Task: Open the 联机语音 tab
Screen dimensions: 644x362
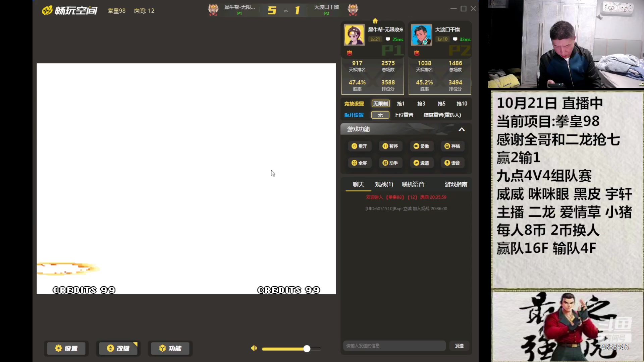Action: point(413,184)
